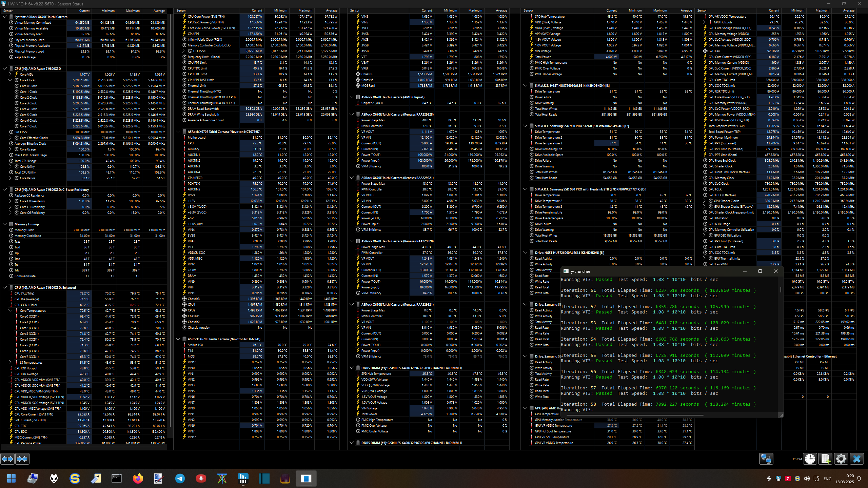Expand the Core VIDs row
Viewport: 868px width, 488px height.
[10, 74]
